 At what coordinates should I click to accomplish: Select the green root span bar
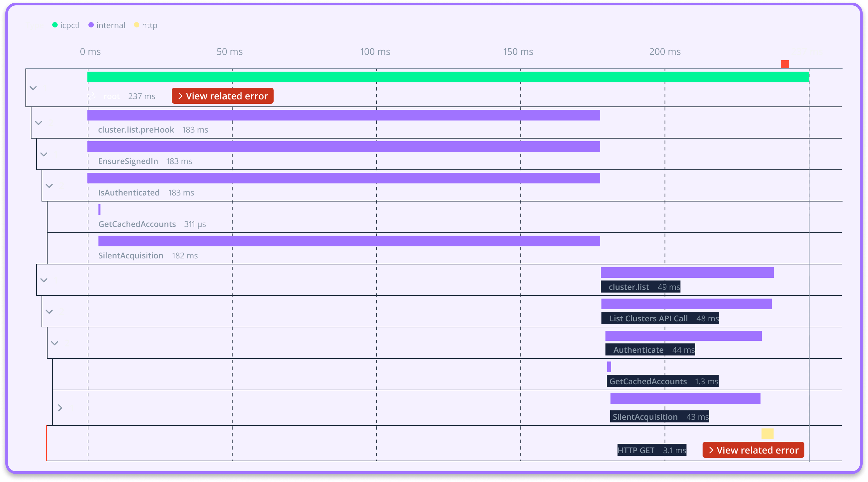point(448,77)
